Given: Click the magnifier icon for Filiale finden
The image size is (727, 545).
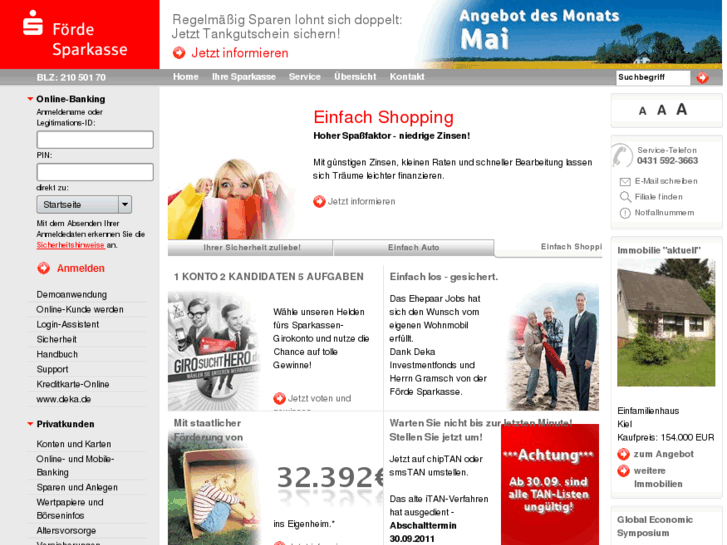Looking at the screenshot, I should click(625, 197).
